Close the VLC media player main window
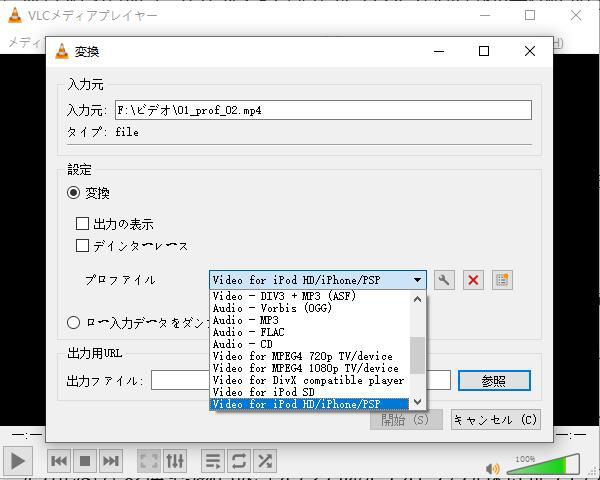This screenshot has height=480, width=600. point(576,15)
